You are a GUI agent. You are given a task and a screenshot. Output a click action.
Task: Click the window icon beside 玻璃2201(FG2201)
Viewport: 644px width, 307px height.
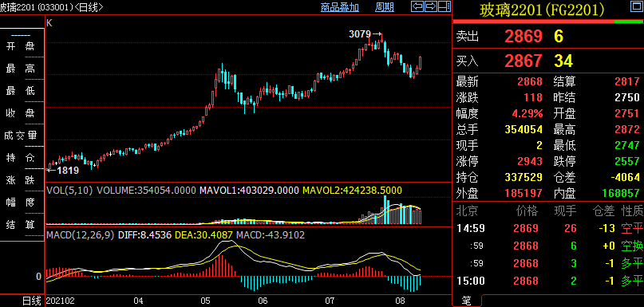[636, 7]
